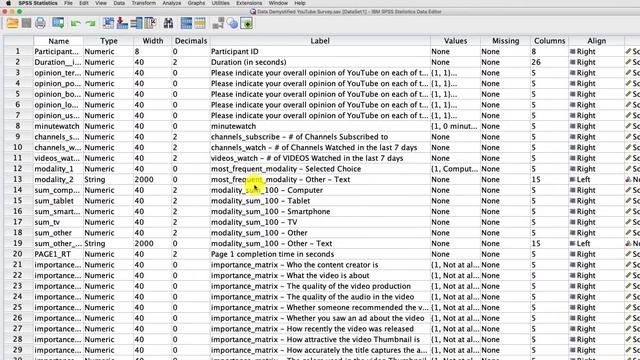Click the Undo arrow toolbar icon
The image size is (640, 360).
(x=75, y=24)
